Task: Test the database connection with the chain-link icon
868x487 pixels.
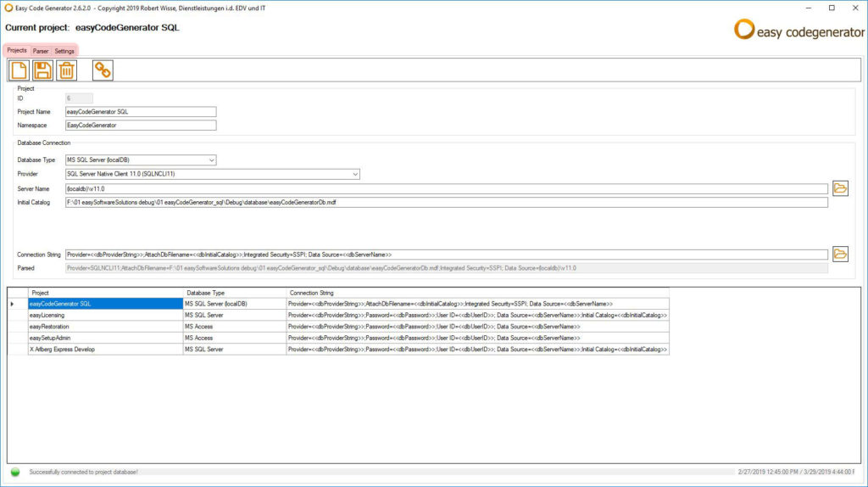Action: click(x=103, y=70)
